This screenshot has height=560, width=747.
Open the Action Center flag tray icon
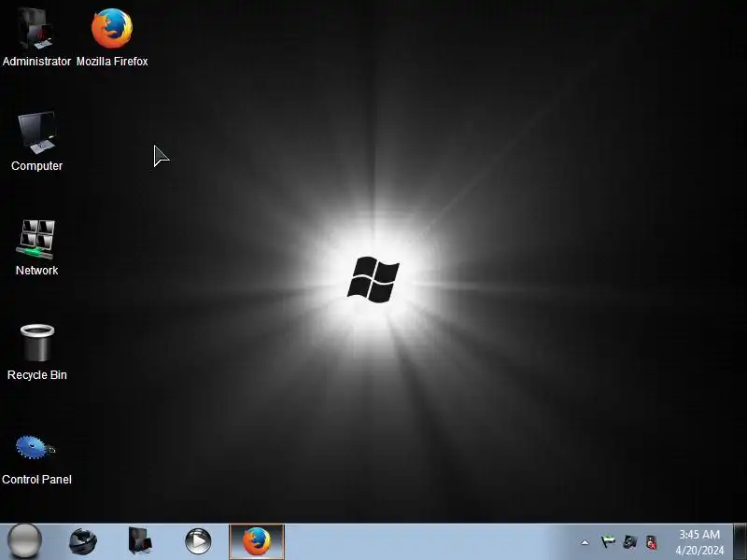coord(608,542)
